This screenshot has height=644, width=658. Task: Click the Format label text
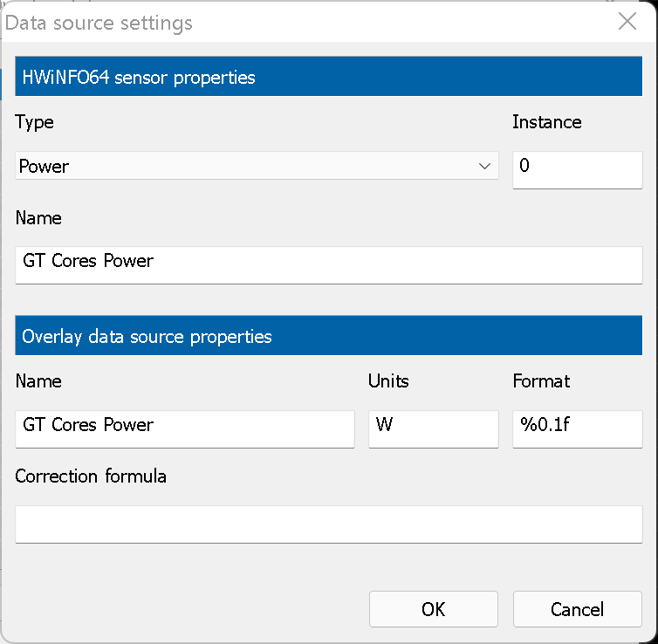(541, 381)
